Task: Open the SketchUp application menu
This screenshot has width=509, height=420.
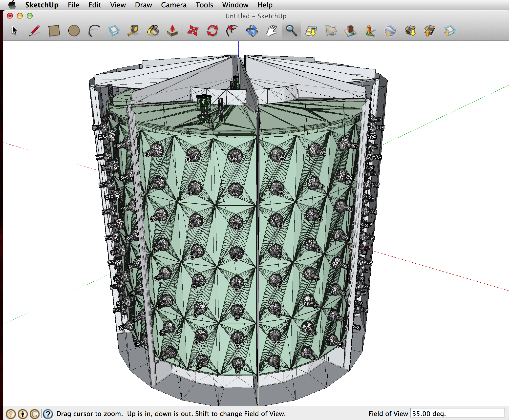Action: (x=42, y=5)
